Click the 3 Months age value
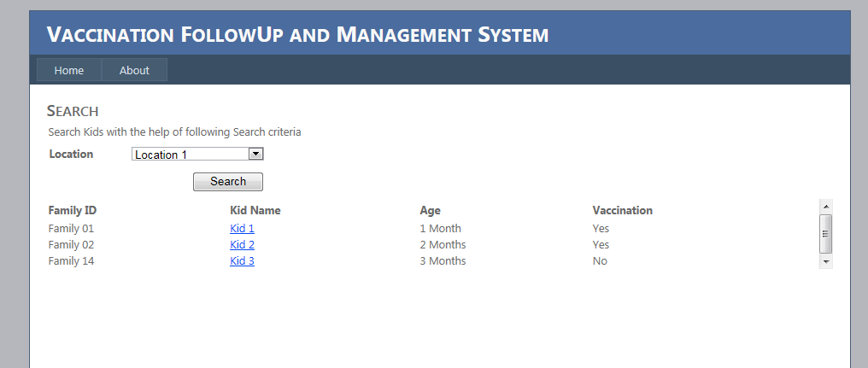The width and height of the screenshot is (868, 368). 443,260
